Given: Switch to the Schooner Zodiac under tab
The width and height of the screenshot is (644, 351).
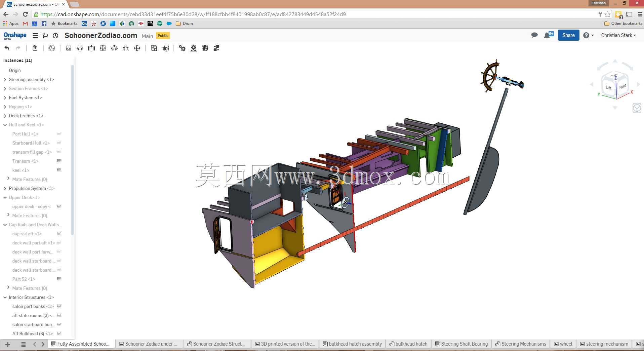Looking at the screenshot, I should click(x=149, y=344).
